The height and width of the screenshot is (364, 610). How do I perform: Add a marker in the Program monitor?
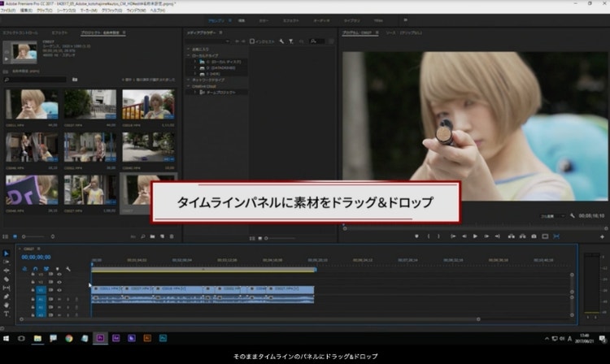pyautogui.click(x=416, y=236)
